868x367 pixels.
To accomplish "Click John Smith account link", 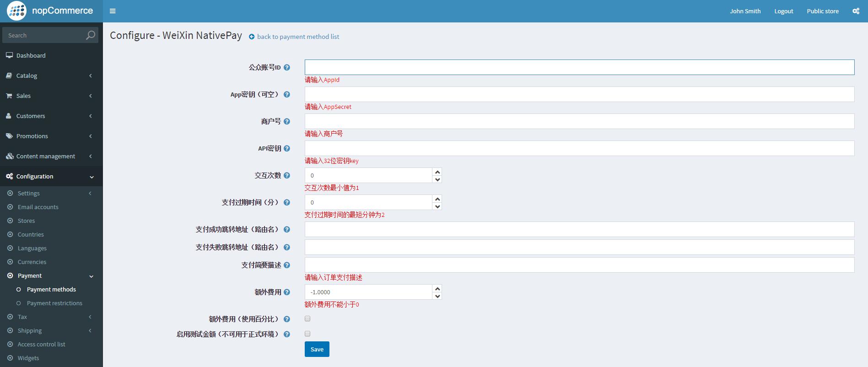I will click(745, 11).
